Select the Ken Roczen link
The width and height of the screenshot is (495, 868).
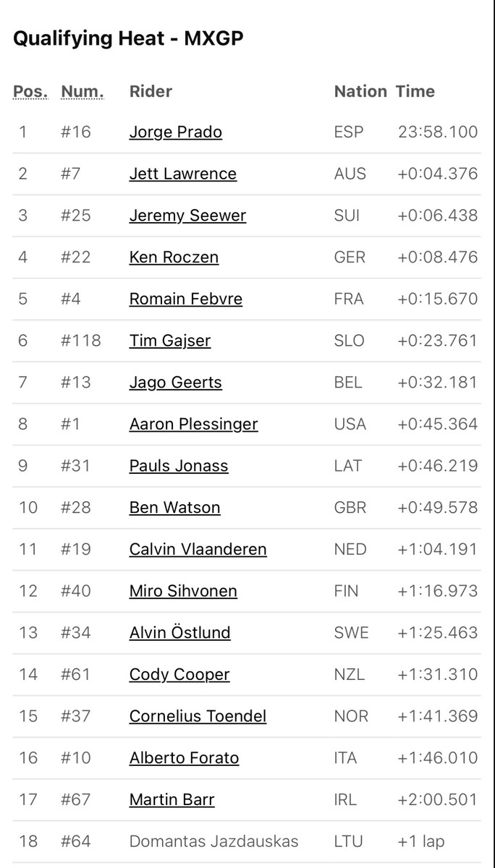(174, 257)
